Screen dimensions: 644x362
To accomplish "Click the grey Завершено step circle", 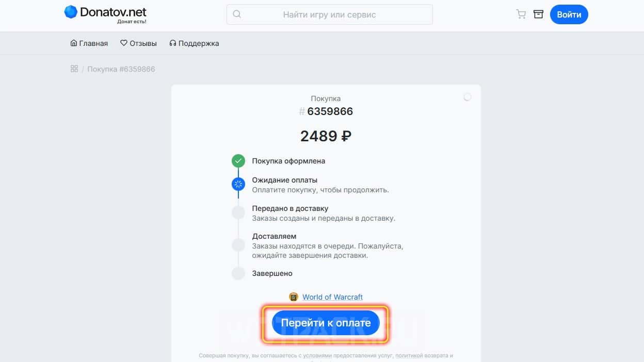I will click(238, 273).
